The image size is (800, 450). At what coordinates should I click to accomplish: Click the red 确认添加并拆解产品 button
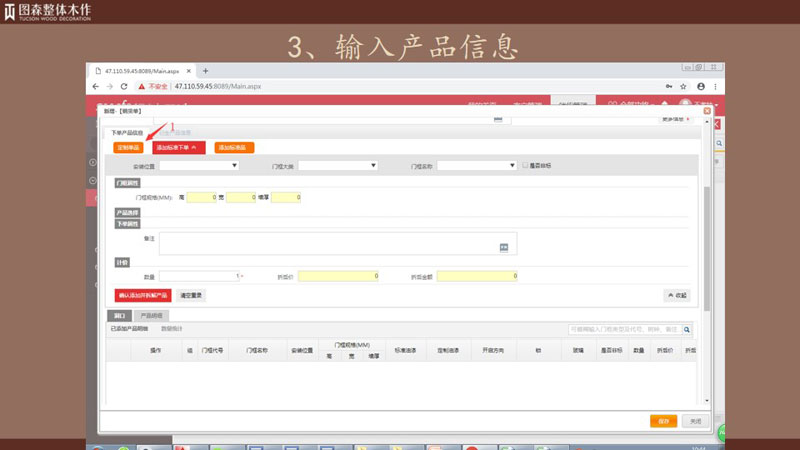pyautogui.click(x=143, y=295)
